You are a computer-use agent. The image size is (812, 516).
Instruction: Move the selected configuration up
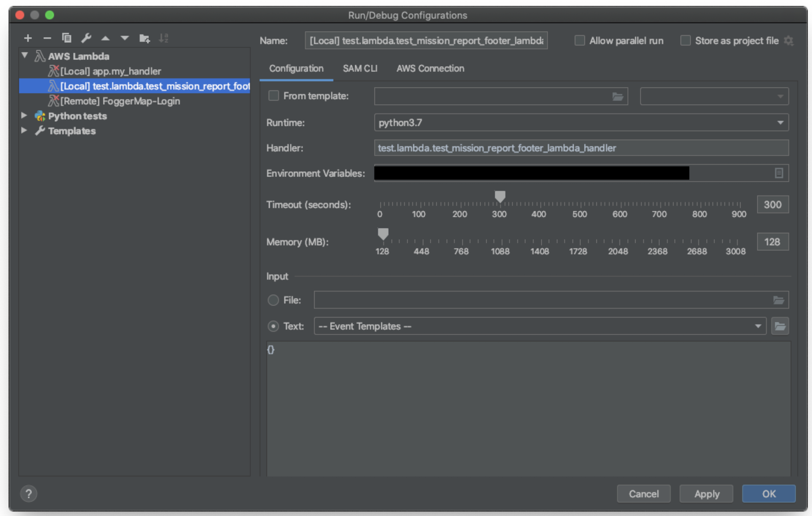[105, 38]
